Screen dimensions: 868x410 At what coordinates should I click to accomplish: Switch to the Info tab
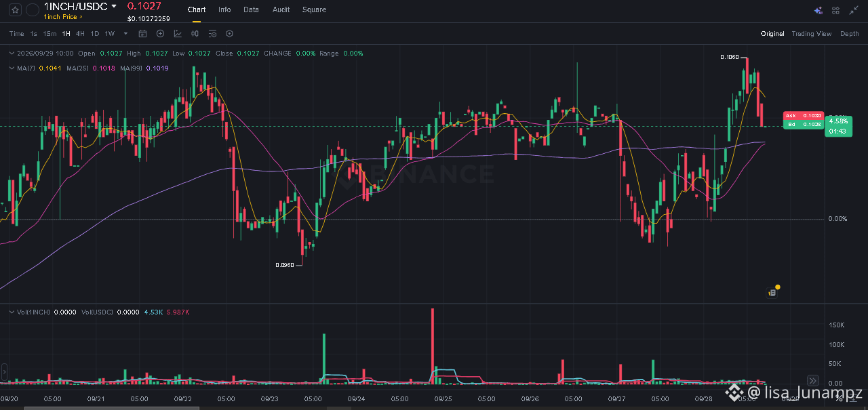pyautogui.click(x=224, y=9)
